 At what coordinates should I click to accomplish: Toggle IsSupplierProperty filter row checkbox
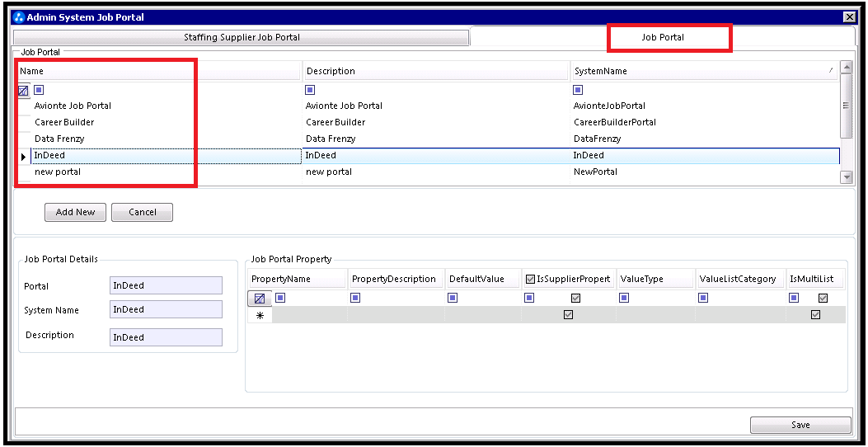point(575,298)
